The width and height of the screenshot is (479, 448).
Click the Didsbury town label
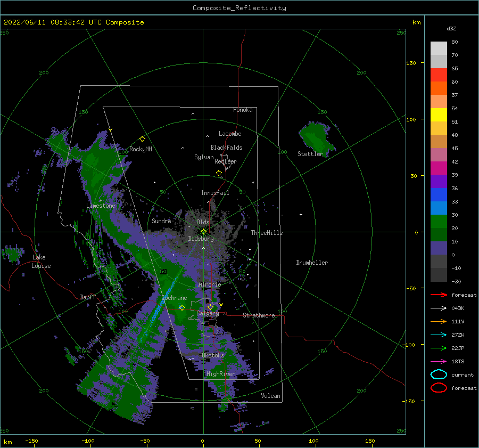[201, 239]
